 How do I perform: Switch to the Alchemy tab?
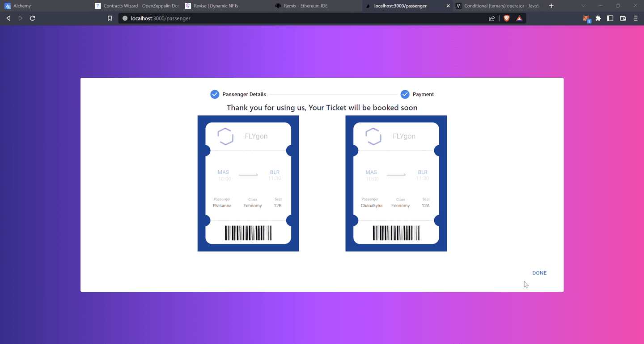tap(46, 6)
